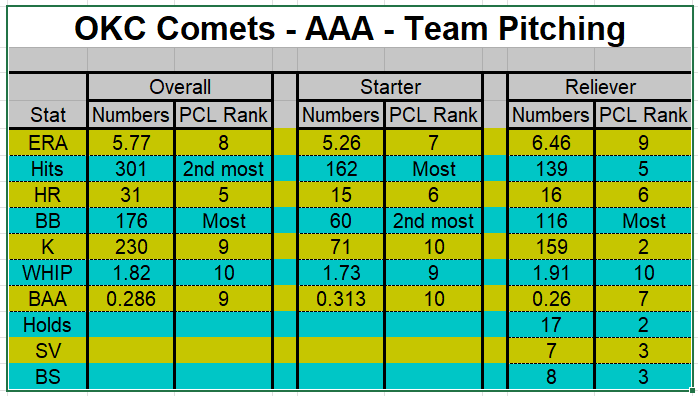Click the Overall Hits cell 301
The height and width of the screenshot is (396, 698).
click(131, 169)
